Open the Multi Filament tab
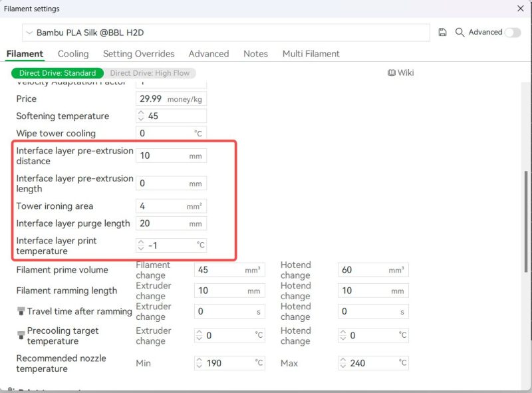532x393 pixels. 311,54
